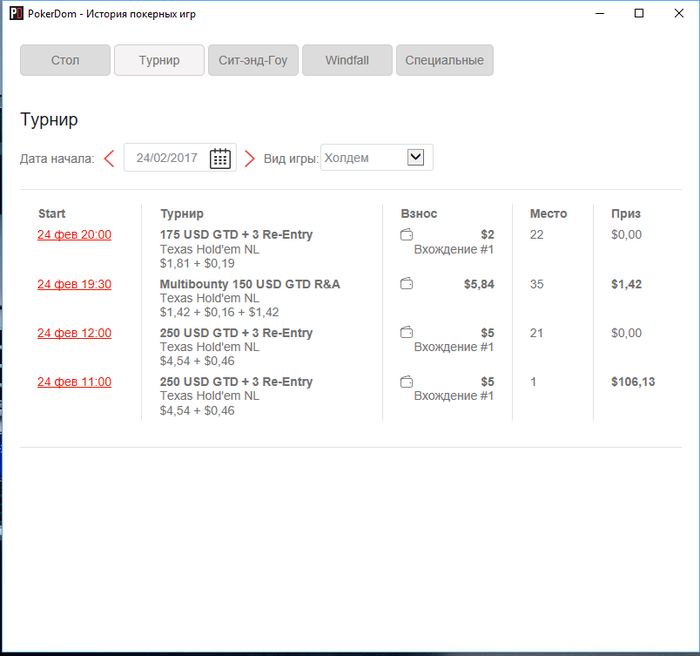This screenshot has height=656, width=700.
Task: Click the $1,42 + $0,16 + $1,42 breakdown
Action: coord(219,312)
